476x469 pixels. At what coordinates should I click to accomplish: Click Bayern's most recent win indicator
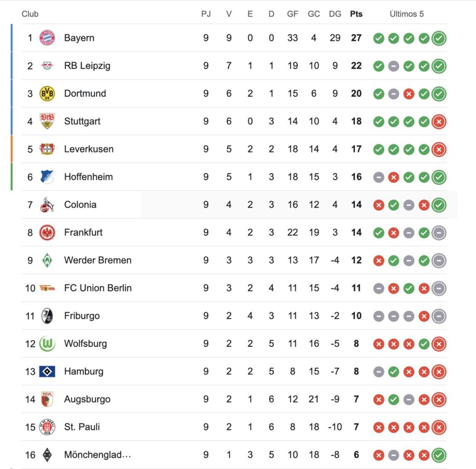tap(439, 38)
